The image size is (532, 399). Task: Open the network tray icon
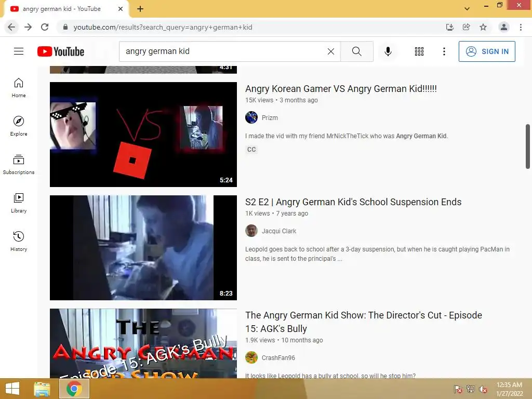pyautogui.click(x=471, y=389)
